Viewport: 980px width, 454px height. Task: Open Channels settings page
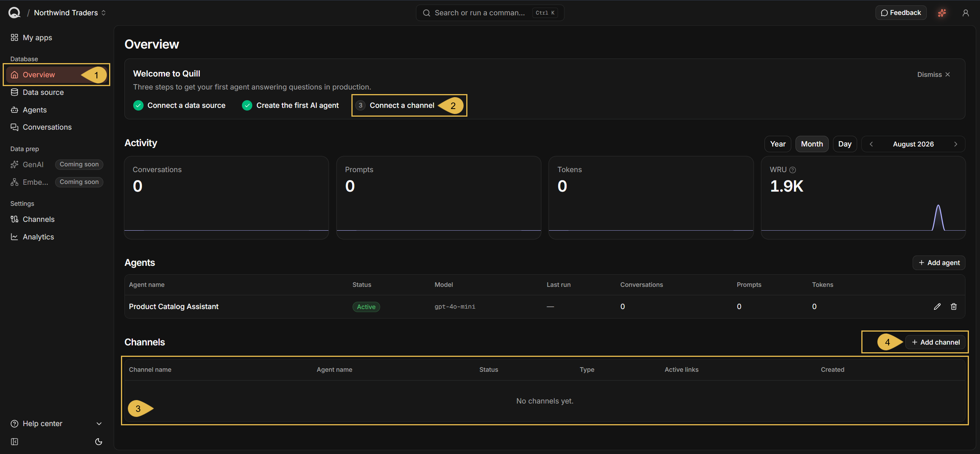57,219
